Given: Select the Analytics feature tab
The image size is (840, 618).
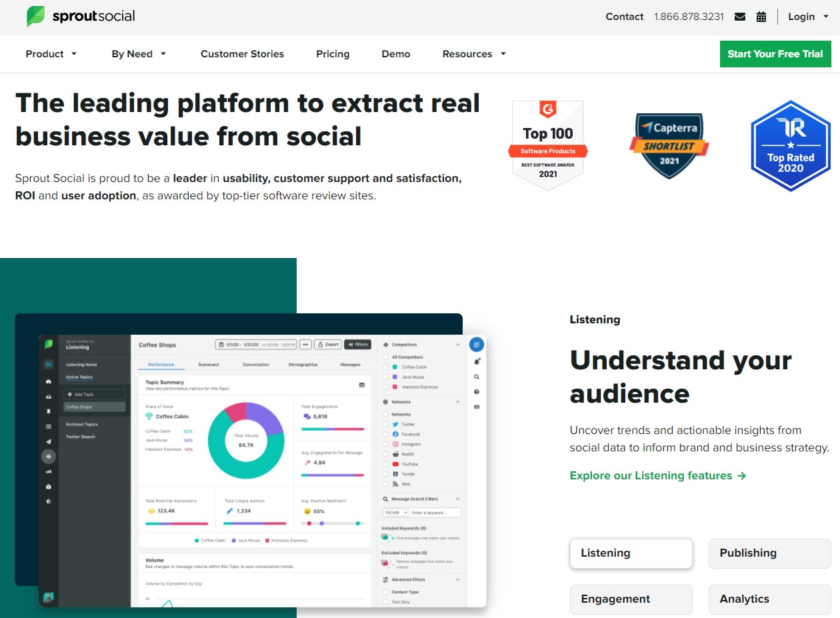Looking at the screenshot, I should pos(770,599).
